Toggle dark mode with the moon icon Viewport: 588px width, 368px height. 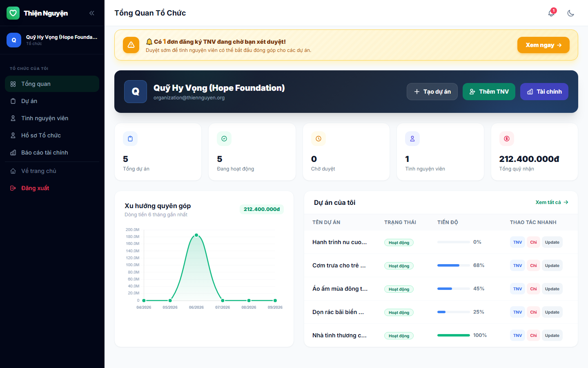[x=571, y=13]
